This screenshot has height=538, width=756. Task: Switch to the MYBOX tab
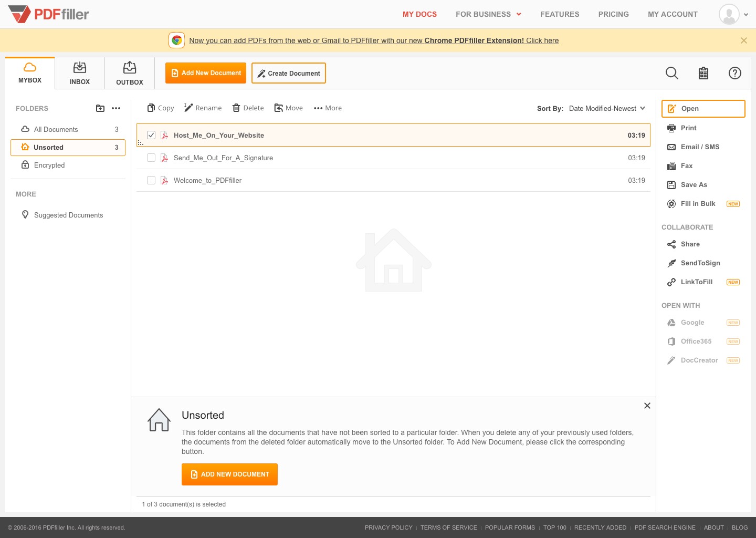pyautogui.click(x=30, y=73)
